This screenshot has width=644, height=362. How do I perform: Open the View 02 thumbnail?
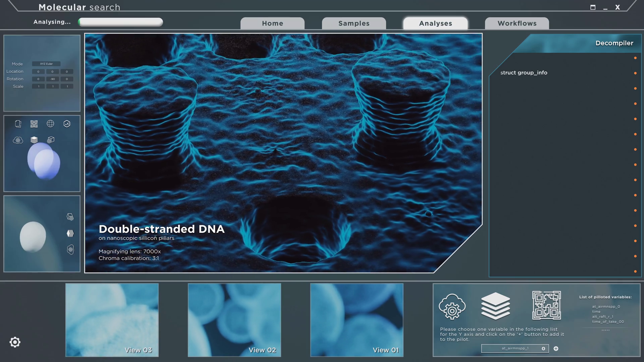234,320
